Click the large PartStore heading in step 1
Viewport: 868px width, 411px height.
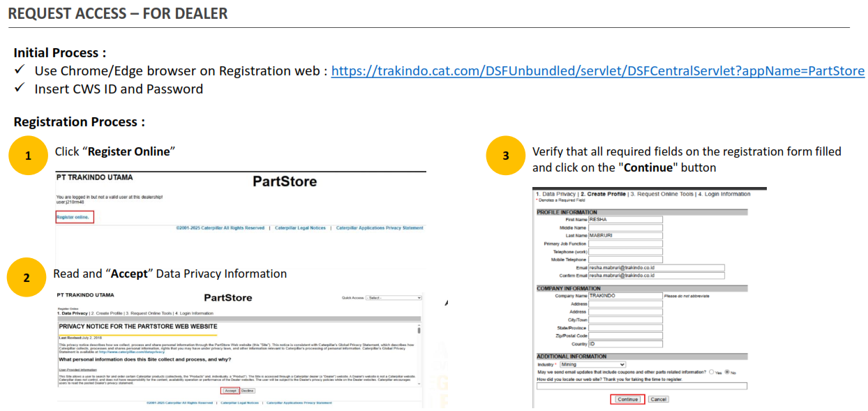(x=285, y=181)
